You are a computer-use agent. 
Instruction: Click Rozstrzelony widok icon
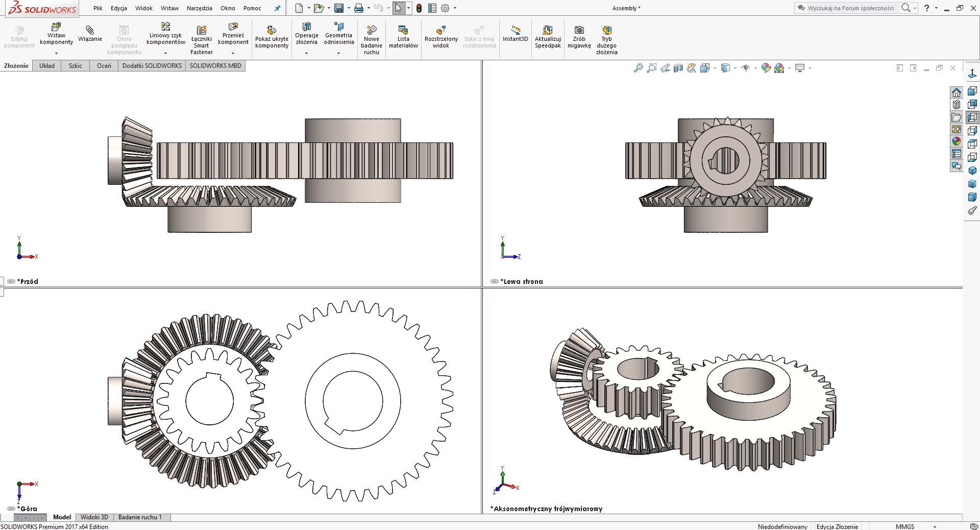click(441, 30)
